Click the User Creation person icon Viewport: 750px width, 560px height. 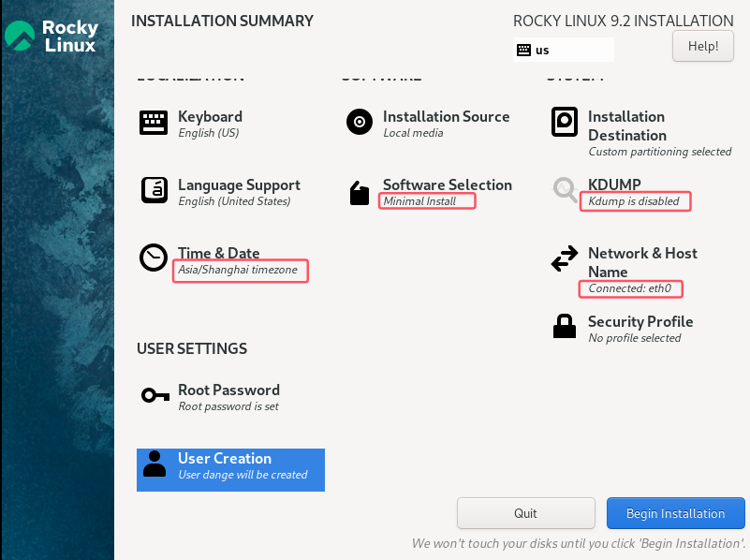click(x=154, y=464)
